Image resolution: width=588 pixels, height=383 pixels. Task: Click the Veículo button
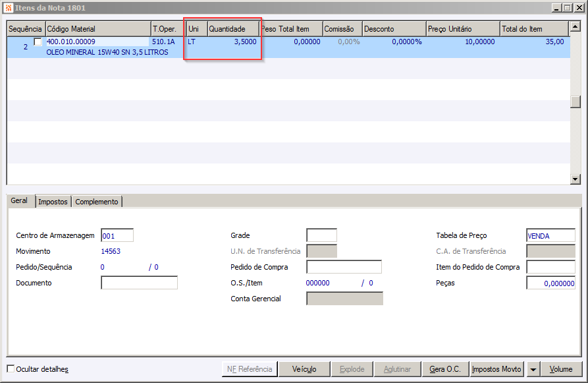click(304, 369)
